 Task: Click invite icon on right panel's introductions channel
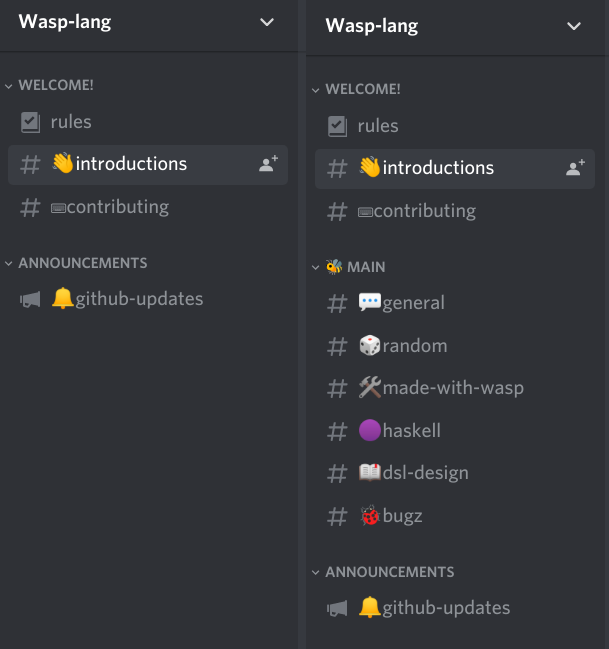click(x=575, y=169)
